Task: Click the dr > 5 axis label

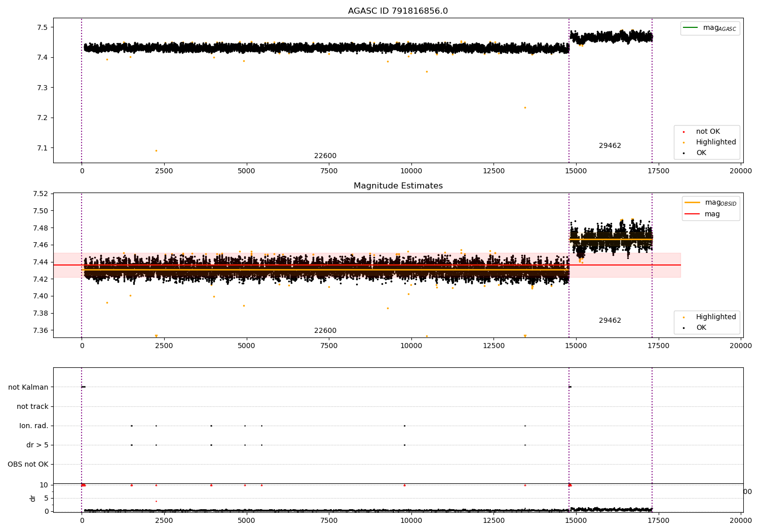Action: click(37, 445)
